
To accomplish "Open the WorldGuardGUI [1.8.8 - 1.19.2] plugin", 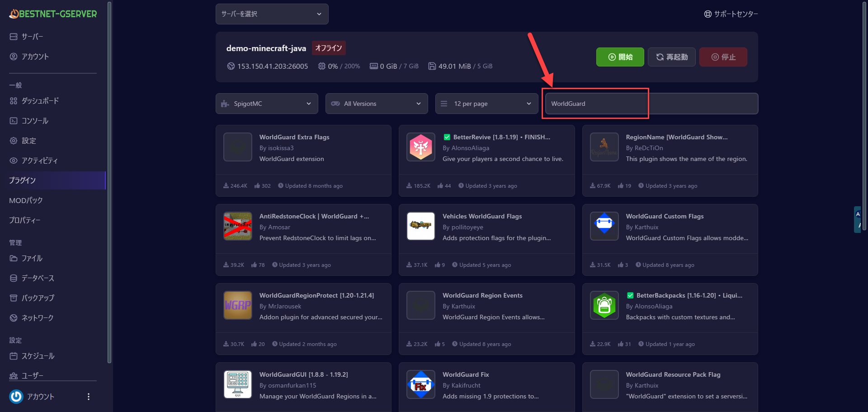I will coord(304,374).
